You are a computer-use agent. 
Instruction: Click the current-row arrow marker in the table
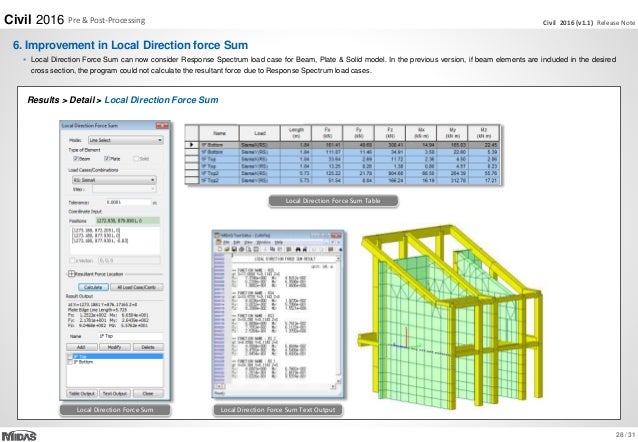192,144
